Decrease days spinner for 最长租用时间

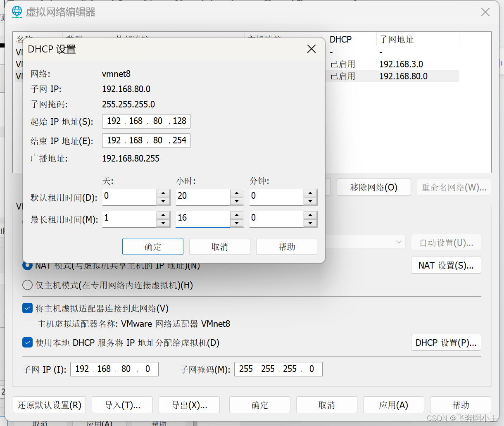[x=163, y=223]
